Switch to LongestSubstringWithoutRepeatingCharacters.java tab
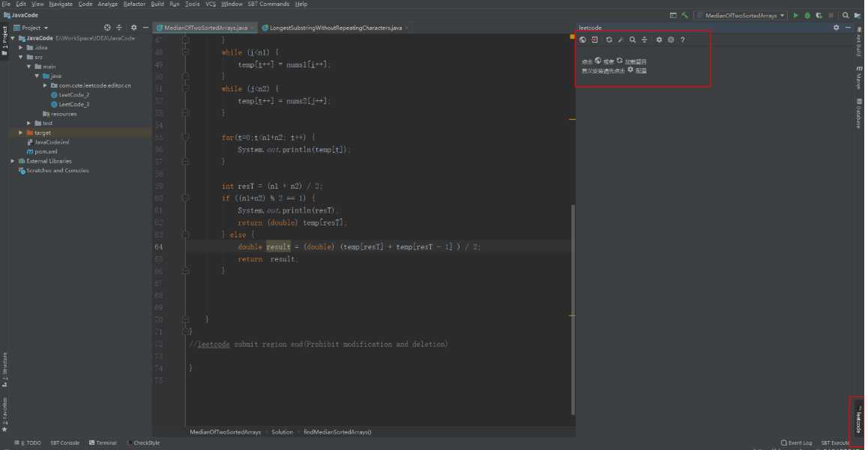Viewport: 868px width, 450px height. click(336, 28)
